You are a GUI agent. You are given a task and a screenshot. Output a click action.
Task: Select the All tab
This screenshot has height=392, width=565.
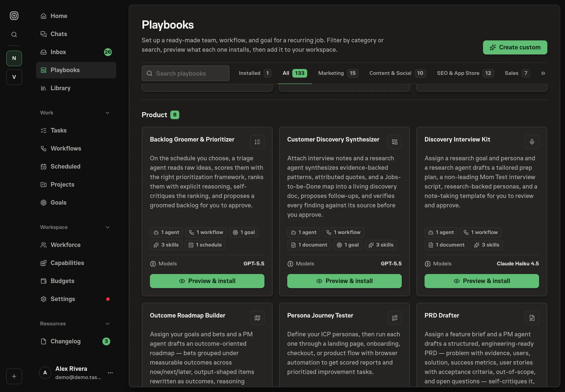coord(294,73)
